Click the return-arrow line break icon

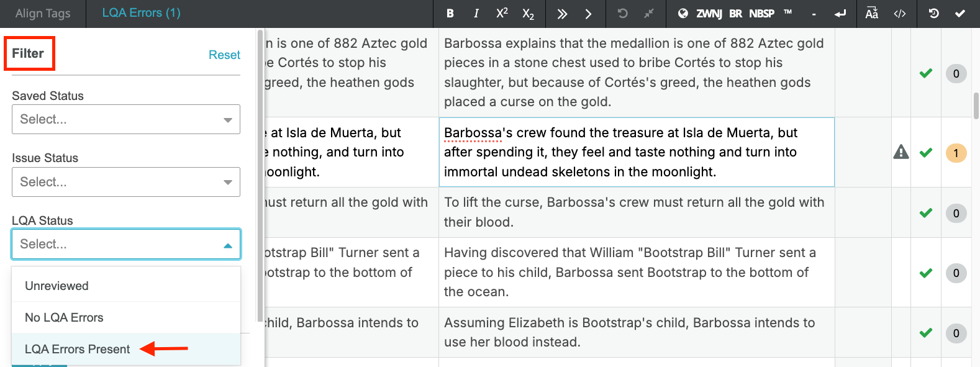pos(840,14)
